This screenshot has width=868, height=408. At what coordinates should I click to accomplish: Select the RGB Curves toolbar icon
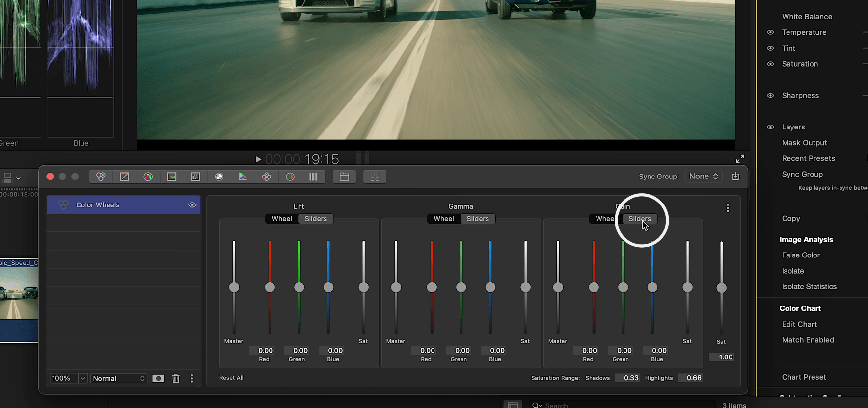coord(125,177)
